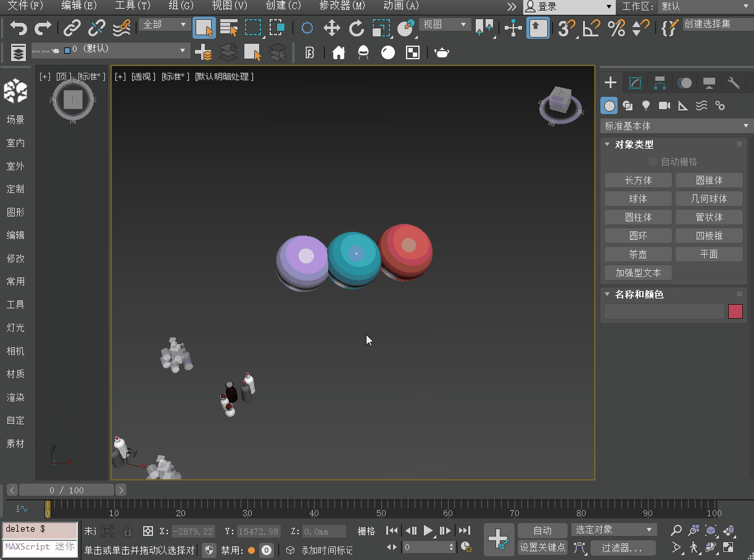This screenshot has height=560, width=754.
Task: Click the 茶壶 teapot button
Action: click(x=638, y=254)
